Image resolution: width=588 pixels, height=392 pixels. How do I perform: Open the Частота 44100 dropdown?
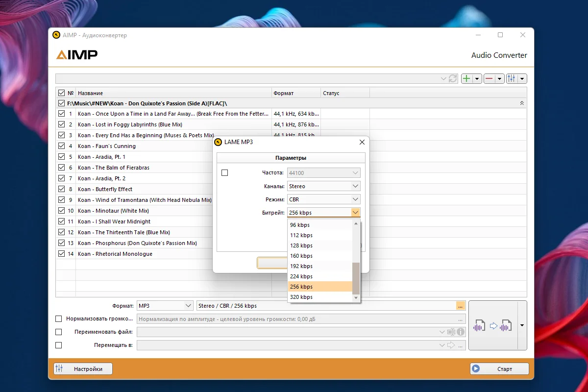324,173
